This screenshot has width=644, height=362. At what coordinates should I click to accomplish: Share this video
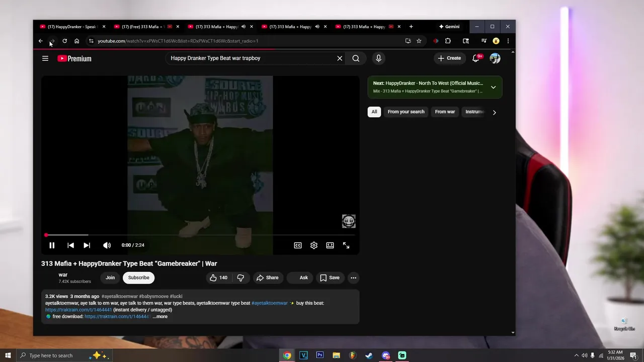coord(267,278)
